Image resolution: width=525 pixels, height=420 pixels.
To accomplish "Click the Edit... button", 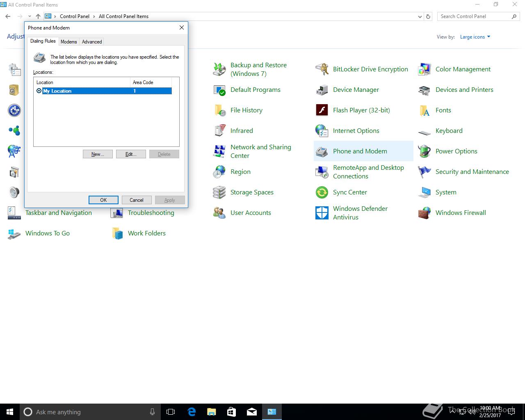I will click(x=131, y=154).
